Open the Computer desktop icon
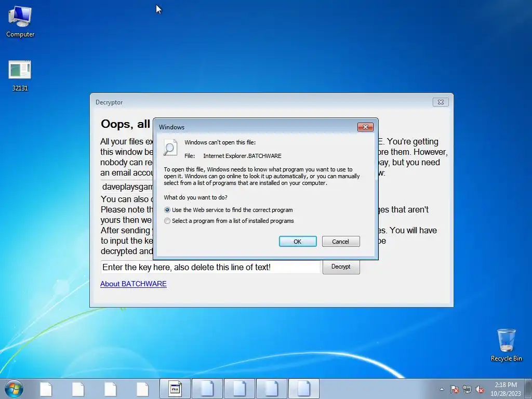This screenshot has height=399, width=532. [x=20, y=21]
